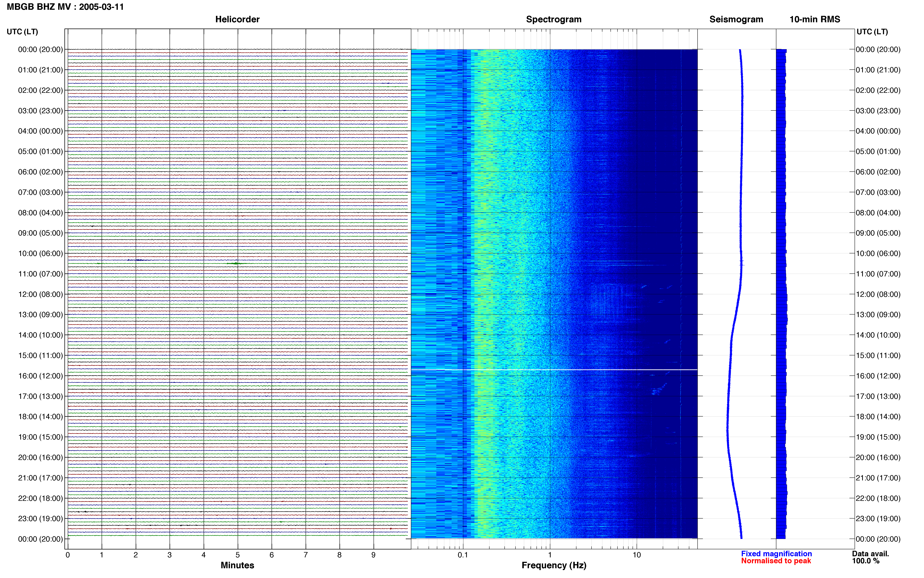924x578 pixels.
Task: Click the 'Minutes' axis title
Action: pos(237,565)
